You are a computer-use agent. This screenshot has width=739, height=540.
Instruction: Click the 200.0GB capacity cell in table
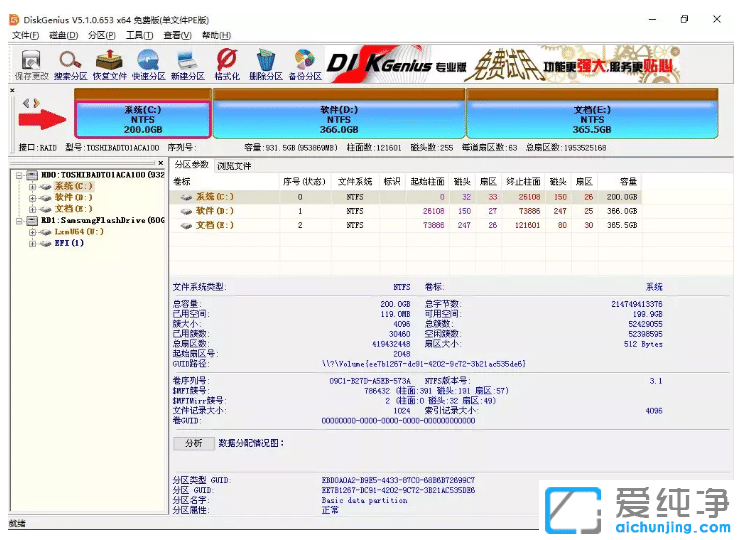tap(622, 197)
